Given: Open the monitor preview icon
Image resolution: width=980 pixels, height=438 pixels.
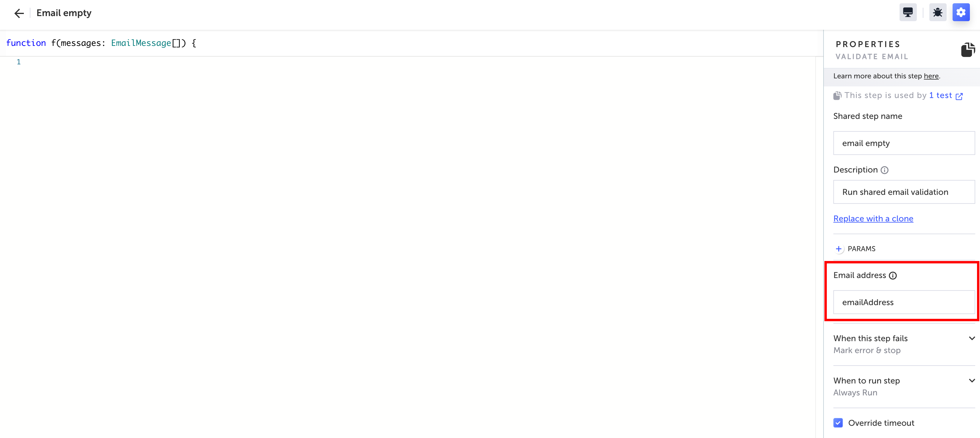Looking at the screenshot, I should (x=908, y=13).
